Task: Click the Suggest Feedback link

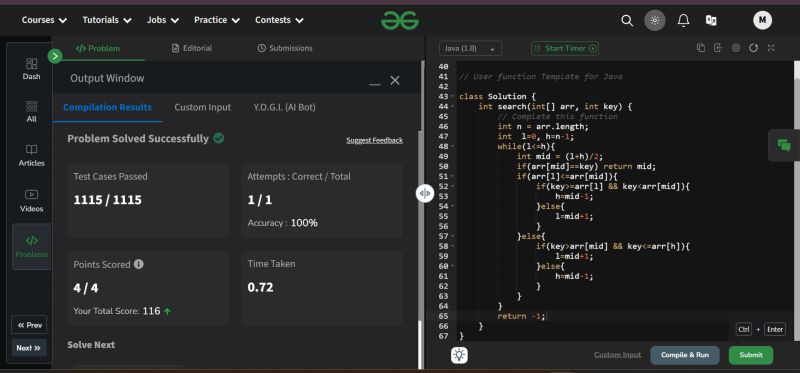Action: (374, 140)
